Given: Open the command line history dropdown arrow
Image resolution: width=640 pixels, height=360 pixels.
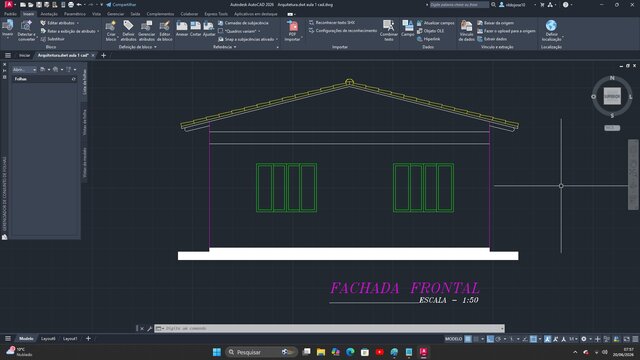Looking at the screenshot, I should 502,329.
